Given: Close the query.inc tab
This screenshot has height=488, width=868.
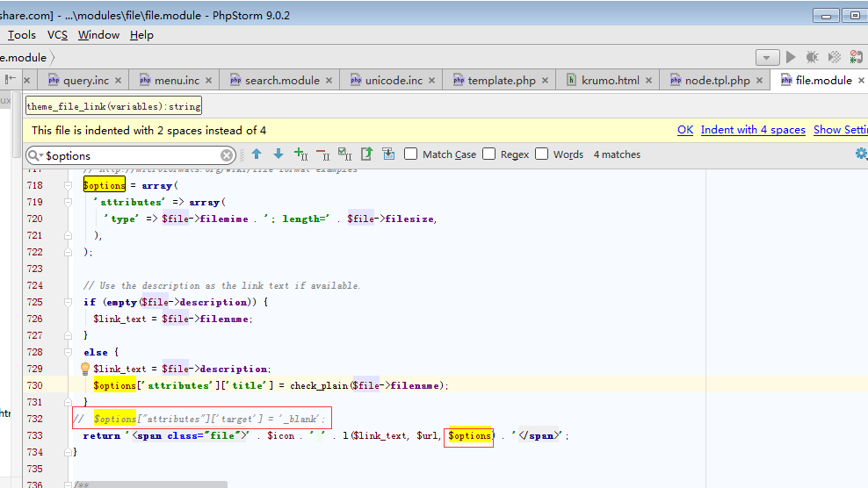Looking at the screenshot, I should (x=118, y=81).
